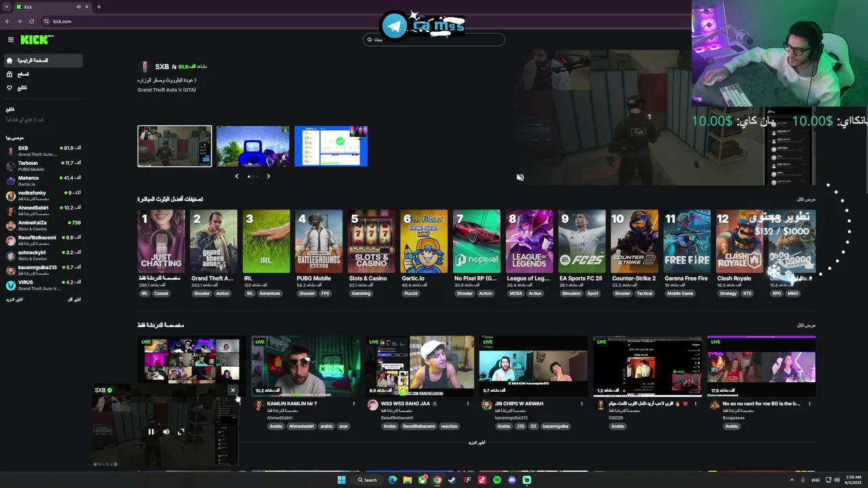Open Tarboun channel in recommended list
The height and width of the screenshot is (488, 868).
pos(43,165)
